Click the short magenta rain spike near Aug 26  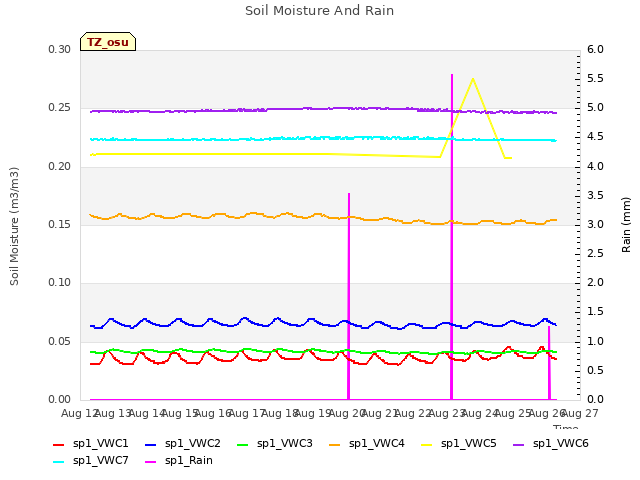pos(549,362)
